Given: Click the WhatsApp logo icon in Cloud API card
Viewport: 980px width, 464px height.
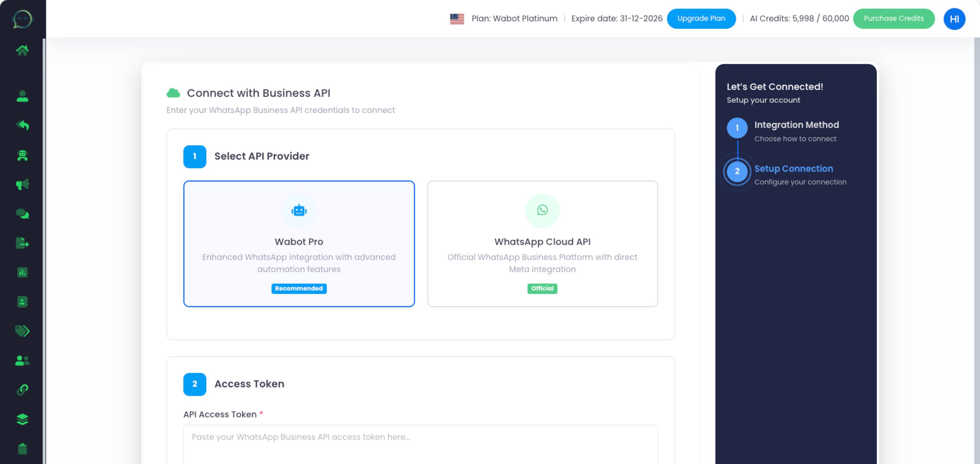Looking at the screenshot, I should (542, 210).
